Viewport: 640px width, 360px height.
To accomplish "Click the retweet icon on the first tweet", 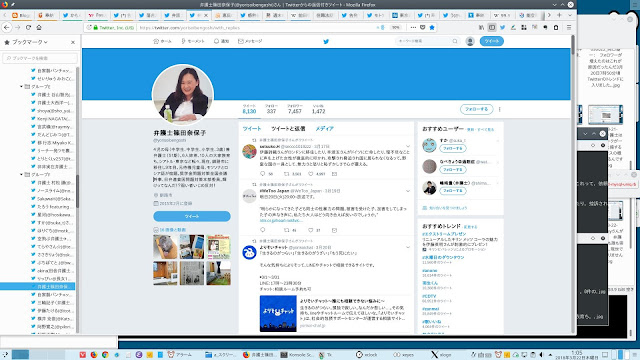I will coord(287,174).
